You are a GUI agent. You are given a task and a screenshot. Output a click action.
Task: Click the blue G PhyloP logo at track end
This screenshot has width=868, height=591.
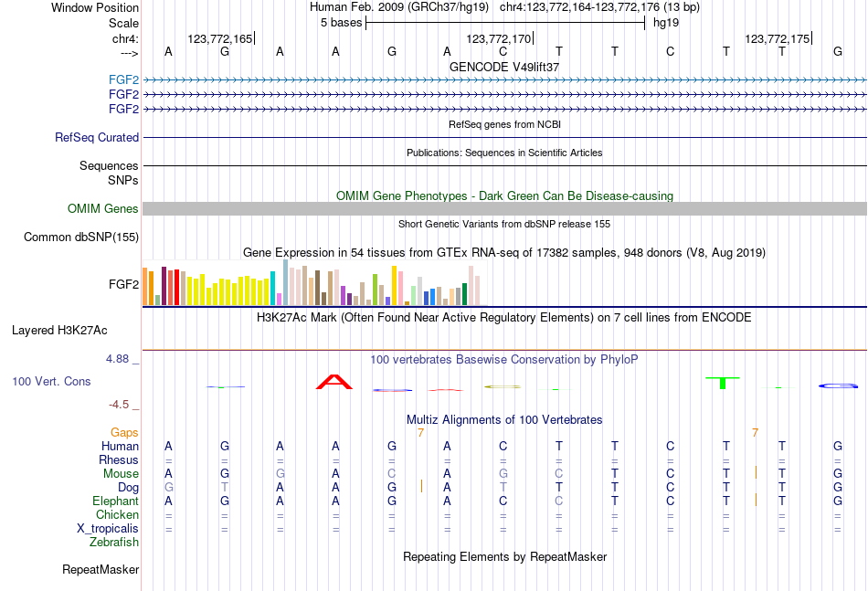pos(838,385)
